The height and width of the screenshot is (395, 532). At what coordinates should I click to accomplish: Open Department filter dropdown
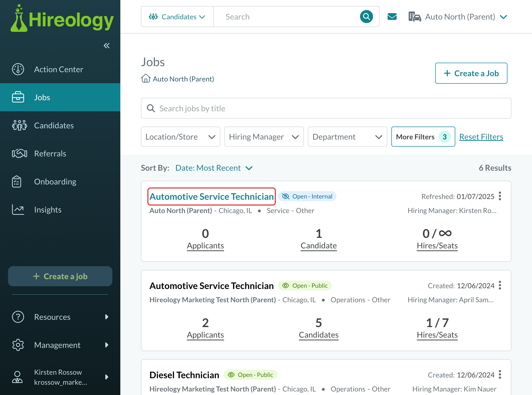[347, 137]
